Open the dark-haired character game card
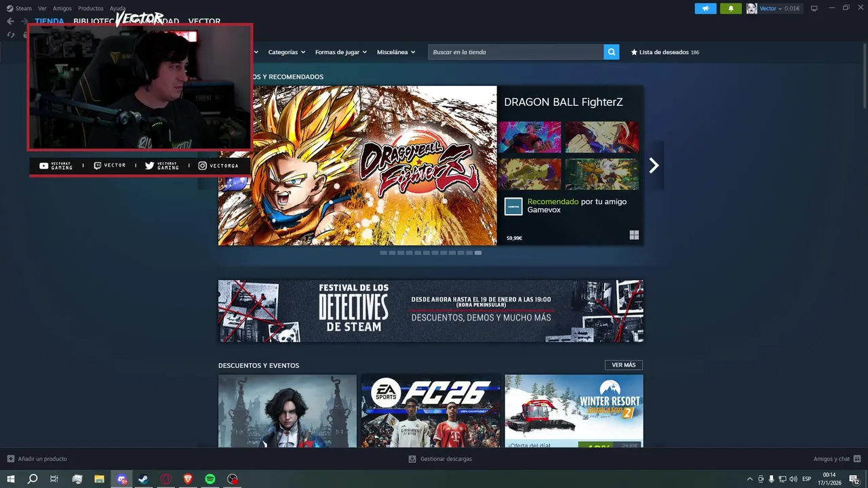868x488 pixels. [x=288, y=411]
